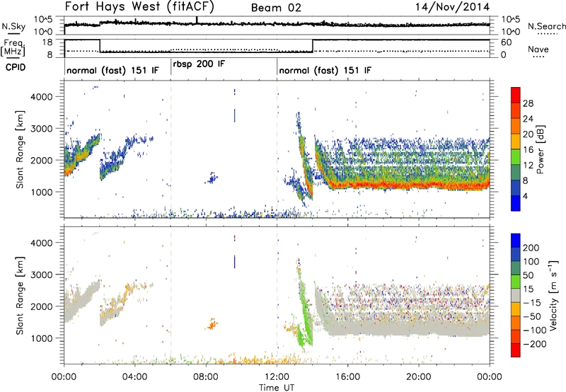566x392 pixels.
Task: Select the 'Freq. [MHz]' axis label
Action: pyautogui.click(x=13, y=47)
